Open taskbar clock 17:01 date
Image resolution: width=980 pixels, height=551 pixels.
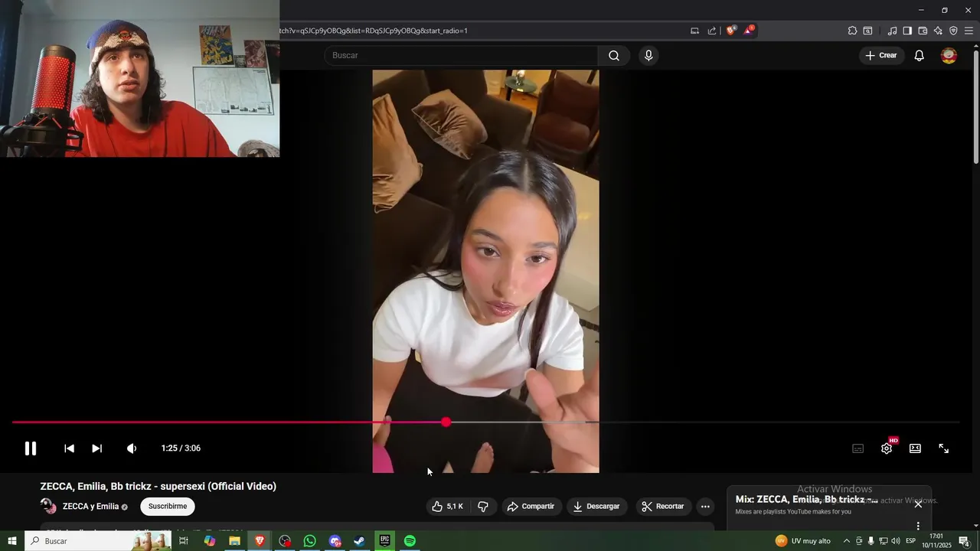[x=936, y=541]
